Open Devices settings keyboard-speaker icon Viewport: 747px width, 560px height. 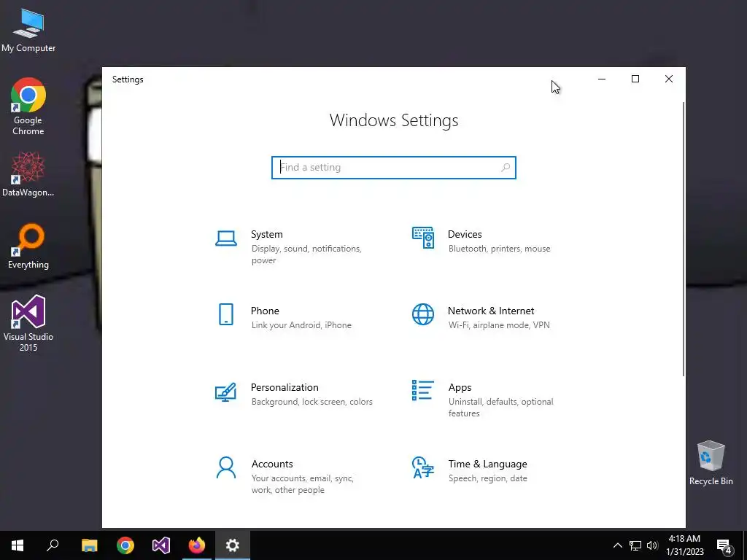click(x=423, y=238)
